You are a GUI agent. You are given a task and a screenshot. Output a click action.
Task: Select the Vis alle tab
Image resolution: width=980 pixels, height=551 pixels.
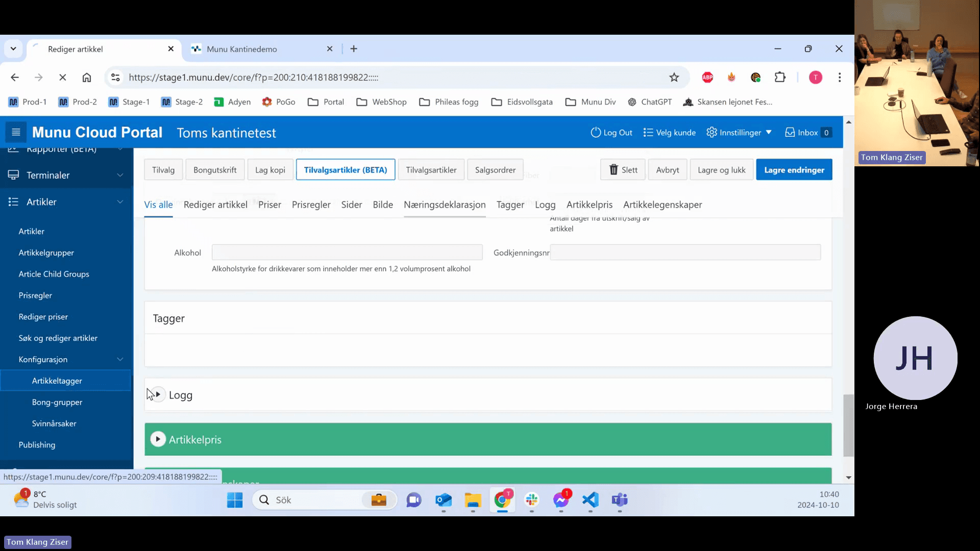[158, 205]
